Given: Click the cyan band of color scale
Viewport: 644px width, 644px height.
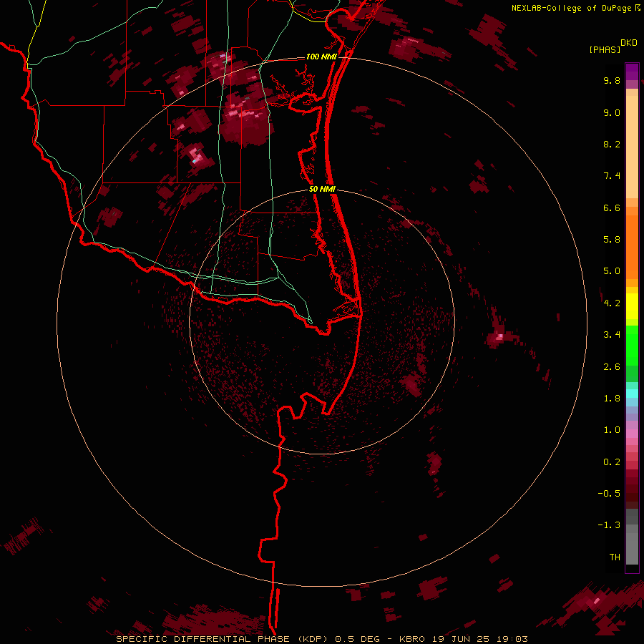Looking at the screenshot, I should pos(632,394).
